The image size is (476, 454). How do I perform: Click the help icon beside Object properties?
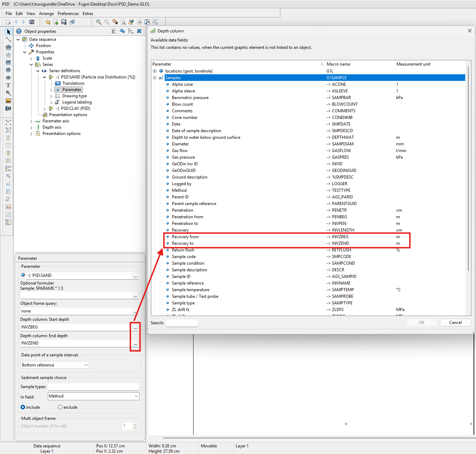pyautogui.click(x=19, y=31)
